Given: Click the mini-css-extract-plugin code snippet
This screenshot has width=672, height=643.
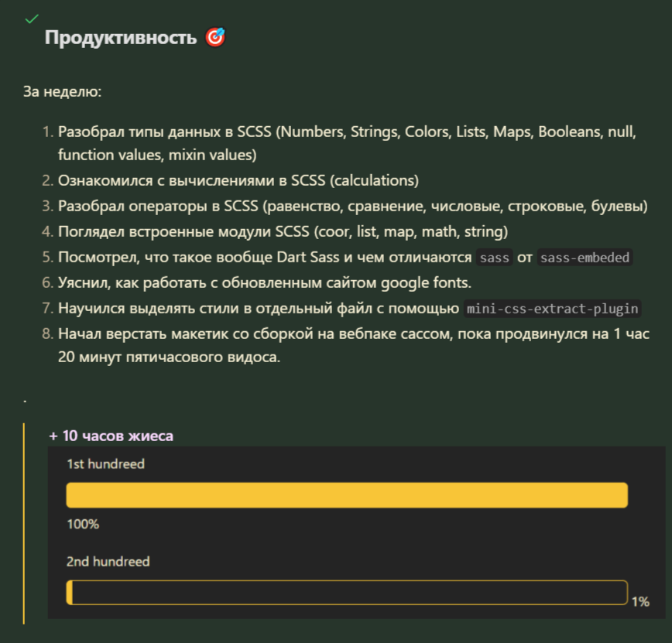Looking at the screenshot, I should point(554,309).
